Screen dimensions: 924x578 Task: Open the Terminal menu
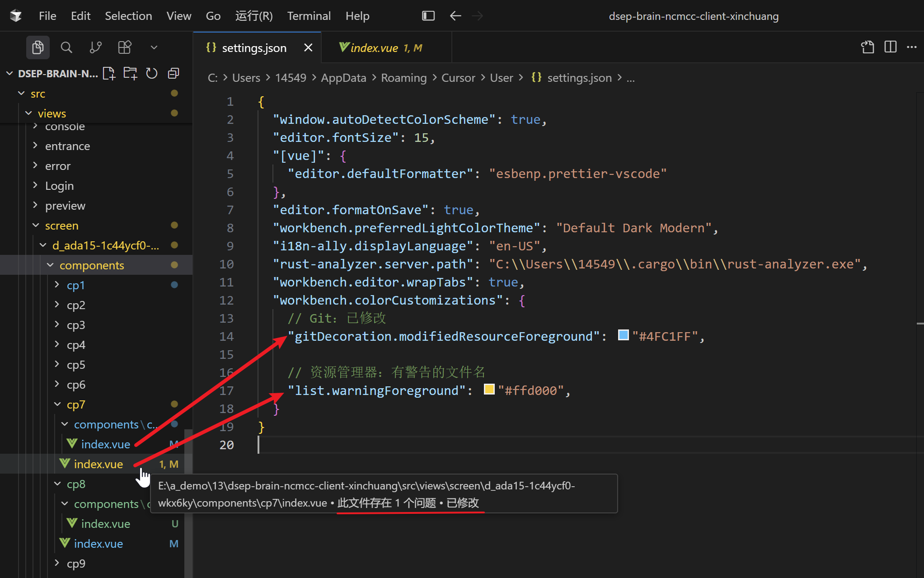[309, 16]
